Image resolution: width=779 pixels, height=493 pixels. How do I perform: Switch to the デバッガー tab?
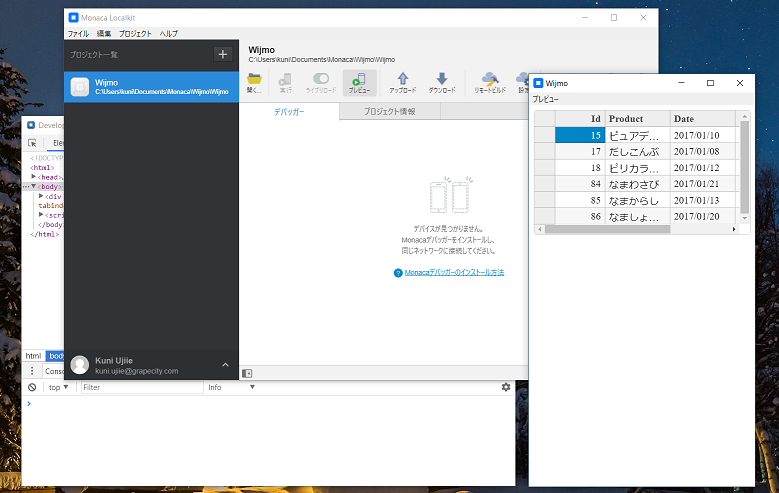(289, 112)
